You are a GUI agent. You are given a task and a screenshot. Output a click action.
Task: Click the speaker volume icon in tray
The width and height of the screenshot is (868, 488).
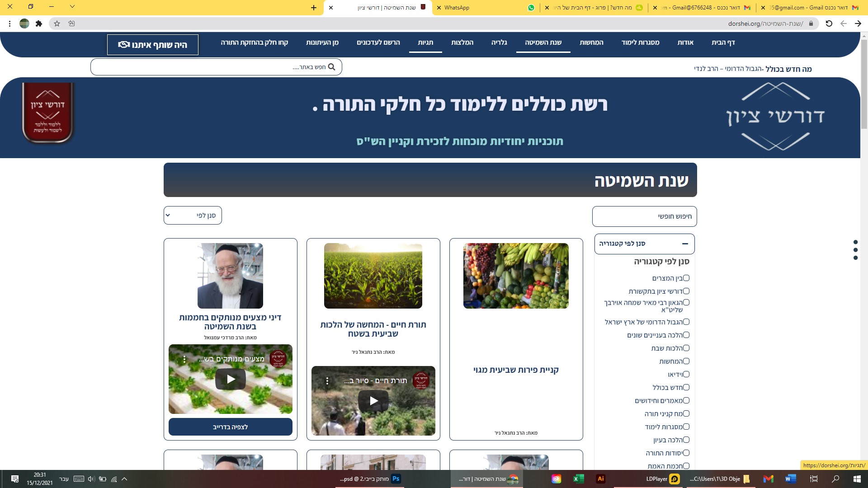[x=91, y=479]
